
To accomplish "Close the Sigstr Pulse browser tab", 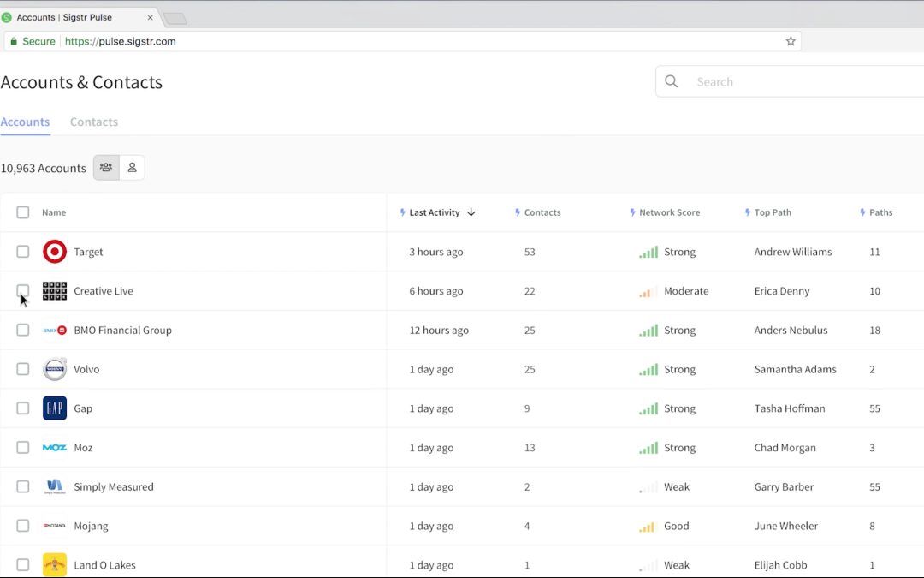I will (x=151, y=18).
